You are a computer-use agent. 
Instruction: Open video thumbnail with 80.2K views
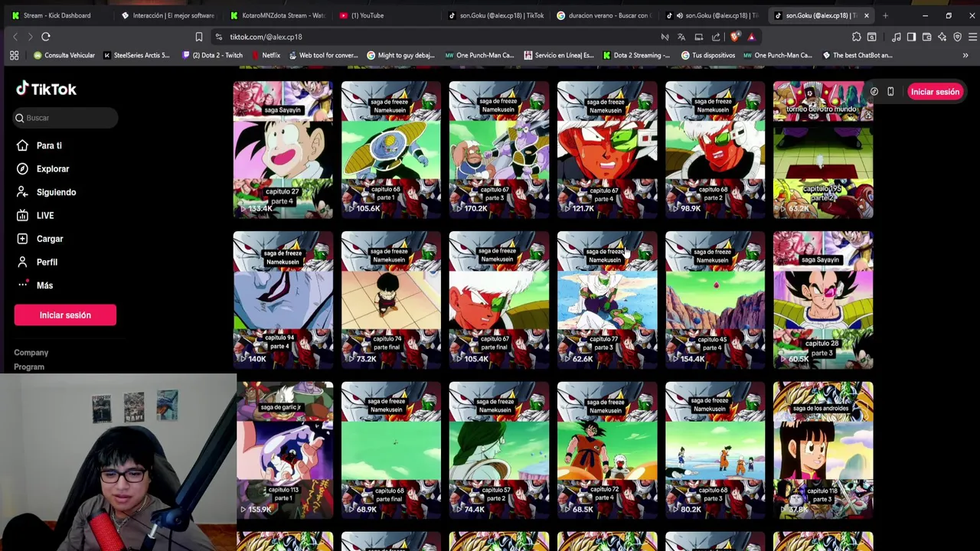(x=714, y=450)
